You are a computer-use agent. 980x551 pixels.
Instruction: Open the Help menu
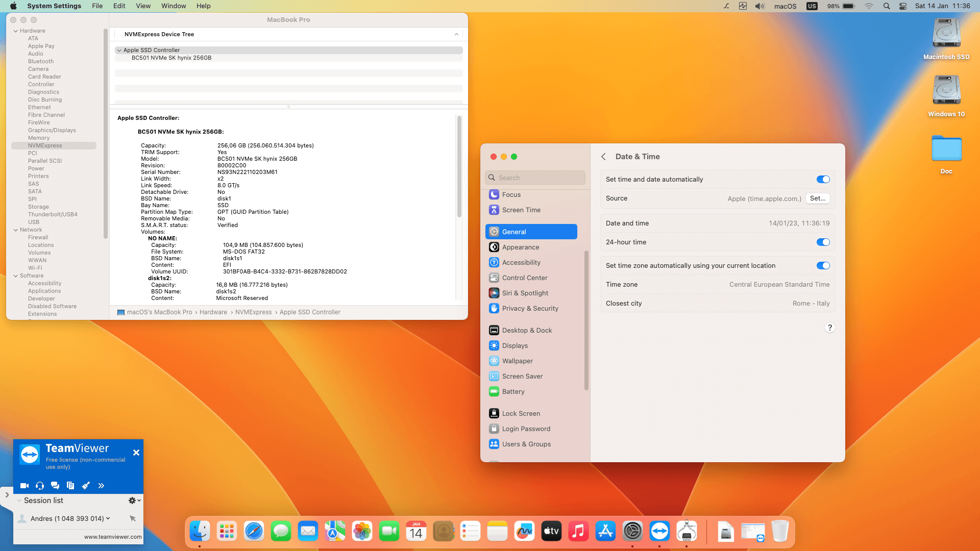click(204, 6)
